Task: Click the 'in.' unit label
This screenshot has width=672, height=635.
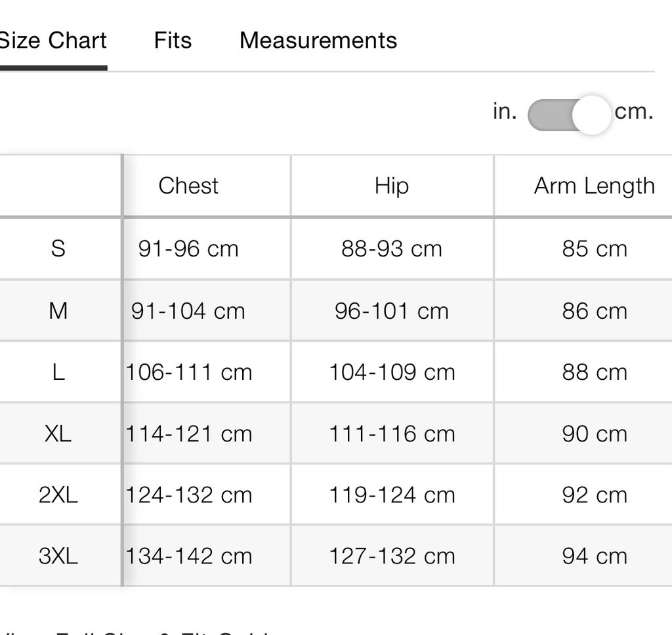Action: point(505,112)
